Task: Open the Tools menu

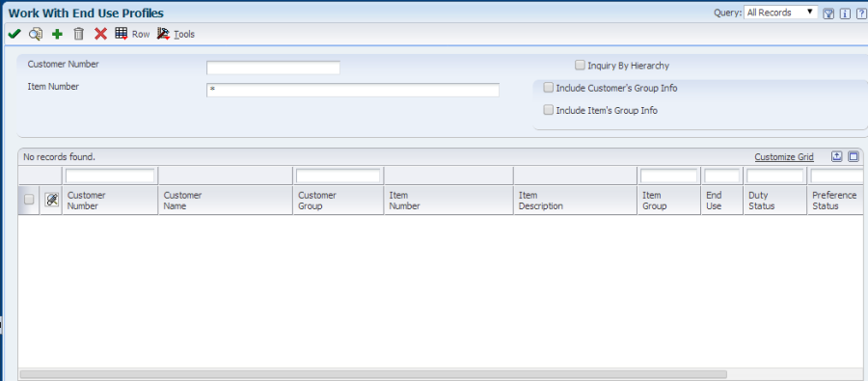Action: [176, 35]
